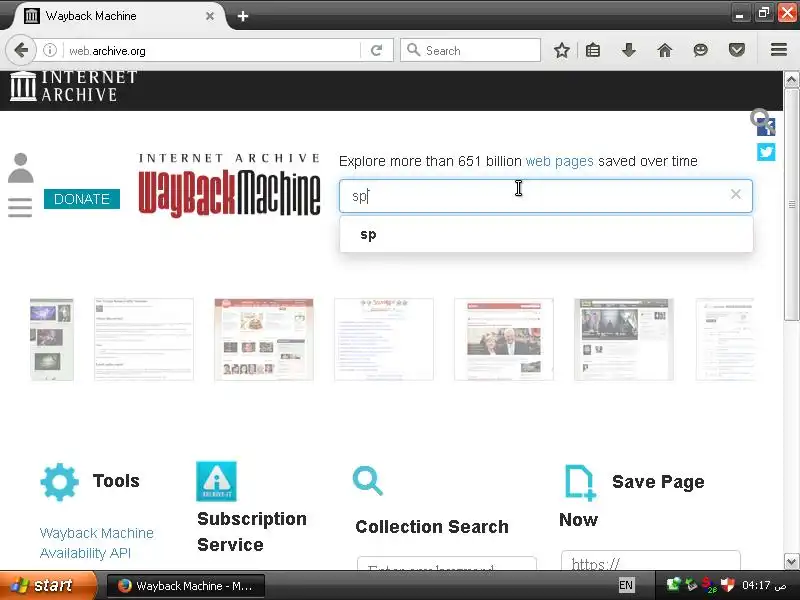This screenshot has height=600, width=800.
Task: Click the Subscription Service heading
Action: coord(252,532)
